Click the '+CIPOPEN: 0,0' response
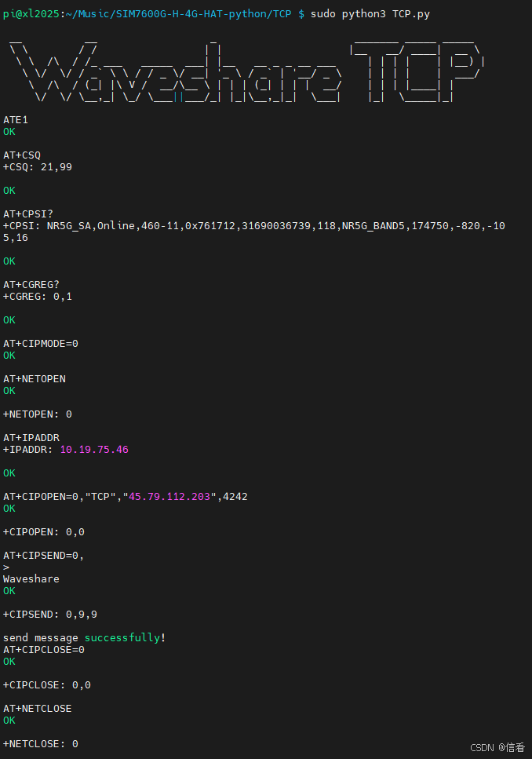The width and height of the screenshot is (532, 759). coord(44,532)
